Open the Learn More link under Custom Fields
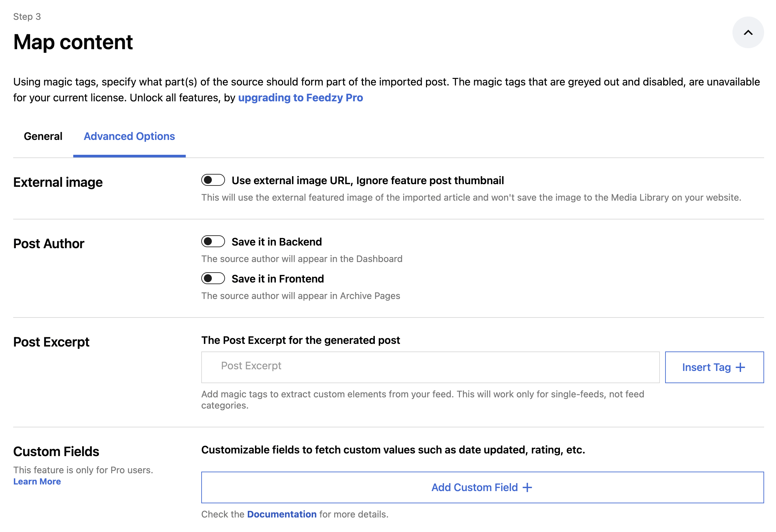 [x=37, y=481]
